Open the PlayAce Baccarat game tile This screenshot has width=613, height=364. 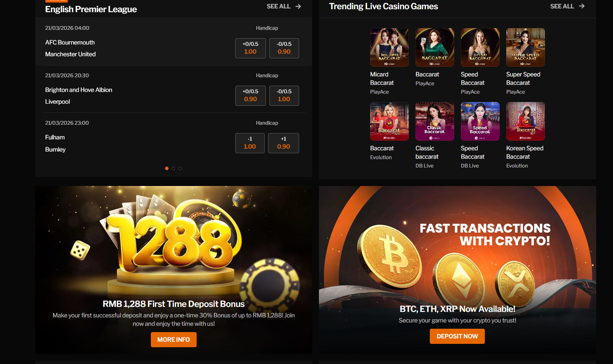tap(434, 47)
